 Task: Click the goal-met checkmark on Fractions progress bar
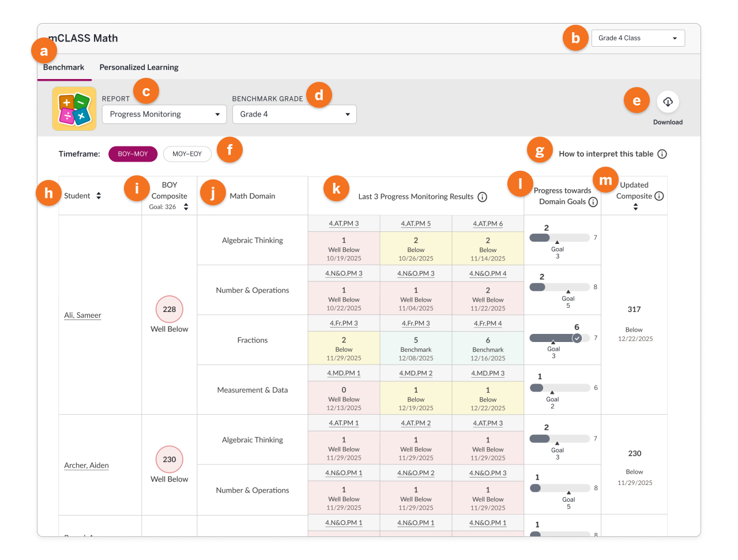coord(577,339)
